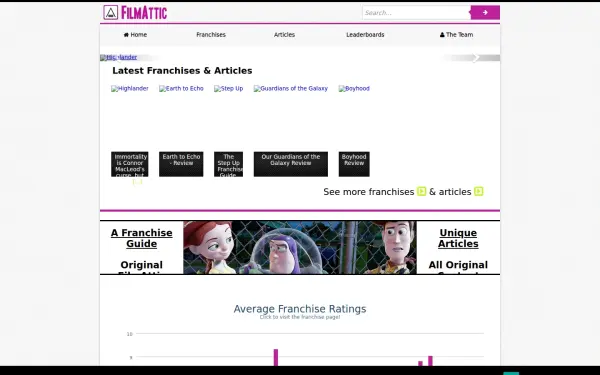Click the FilmAttic wordmark text

(x=144, y=13)
